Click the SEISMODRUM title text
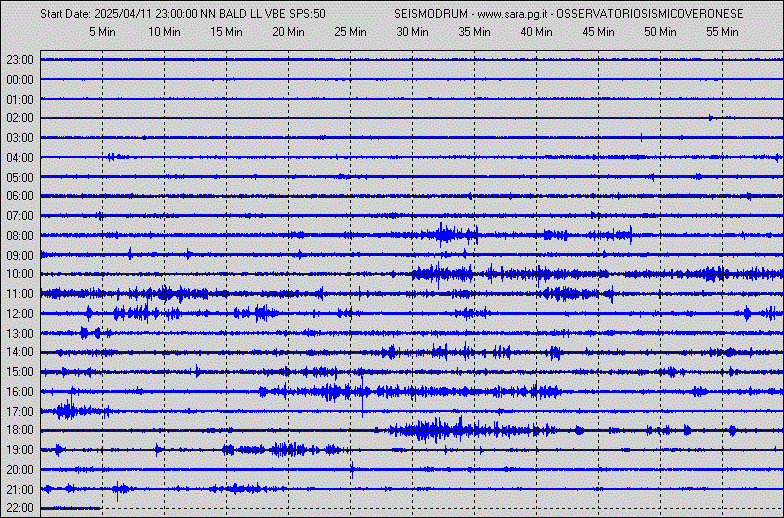 (431, 14)
